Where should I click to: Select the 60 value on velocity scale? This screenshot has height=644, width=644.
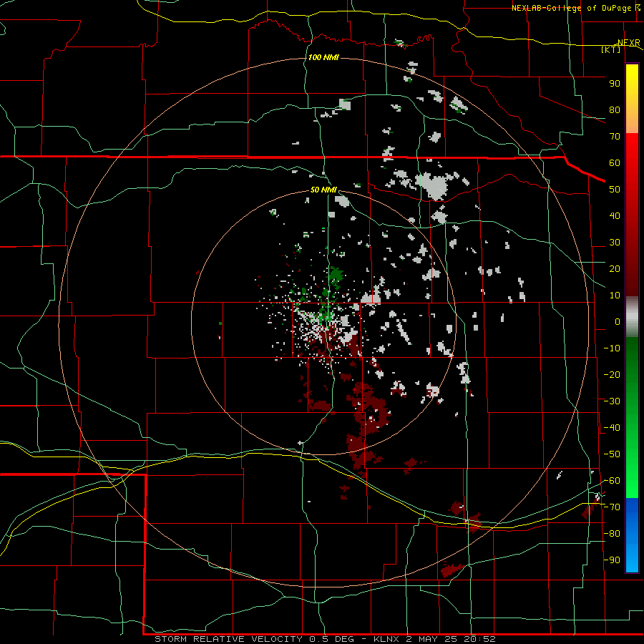click(x=615, y=163)
